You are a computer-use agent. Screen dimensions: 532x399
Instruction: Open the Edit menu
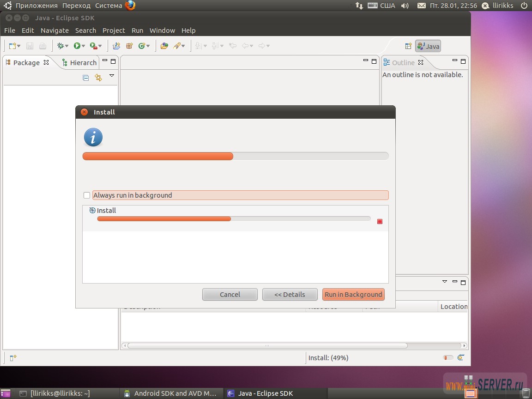click(28, 30)
